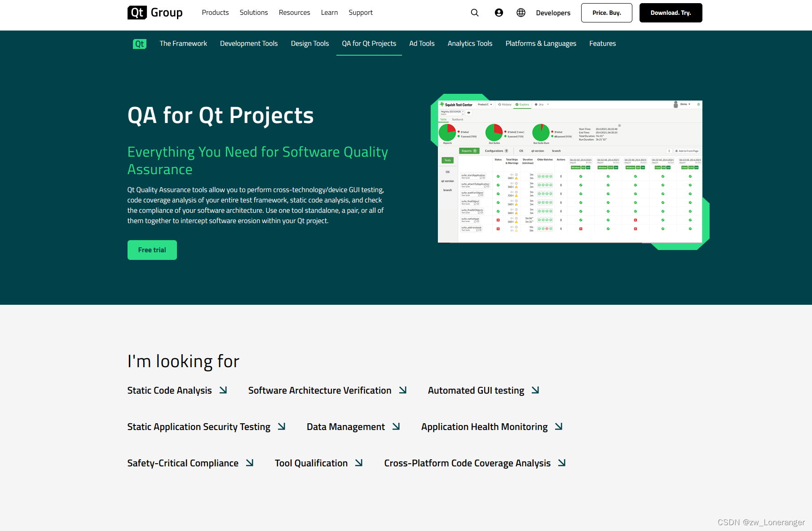The width and height of the screenshot is (812, 531).
Task: Click arrow icon next to Static Code Analysis
Action: point(223,390)
